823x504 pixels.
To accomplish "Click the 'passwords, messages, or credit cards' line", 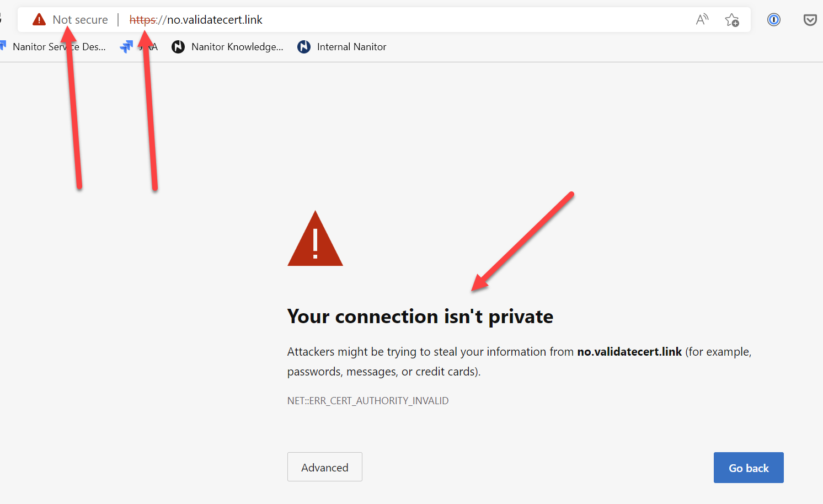I will click(x=383, y=372).
